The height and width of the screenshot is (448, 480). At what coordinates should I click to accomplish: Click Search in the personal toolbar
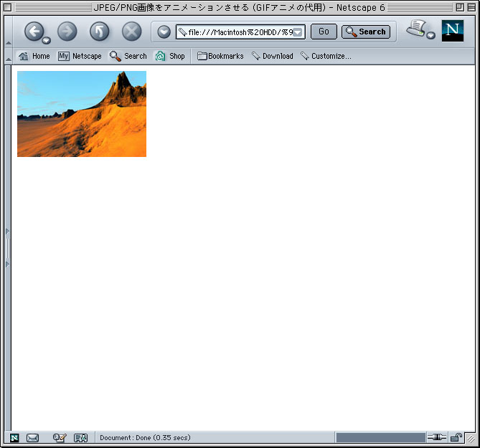[128, 56]
